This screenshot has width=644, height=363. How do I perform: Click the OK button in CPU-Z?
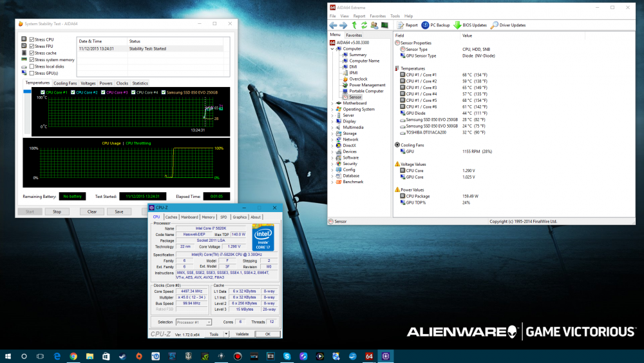[x=267, y=334]
